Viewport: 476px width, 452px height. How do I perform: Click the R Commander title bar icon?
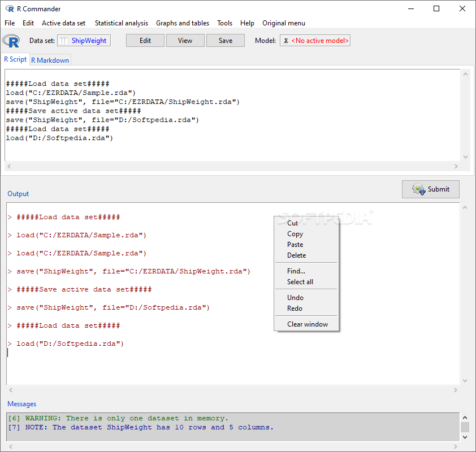click(x=10, y=9)
